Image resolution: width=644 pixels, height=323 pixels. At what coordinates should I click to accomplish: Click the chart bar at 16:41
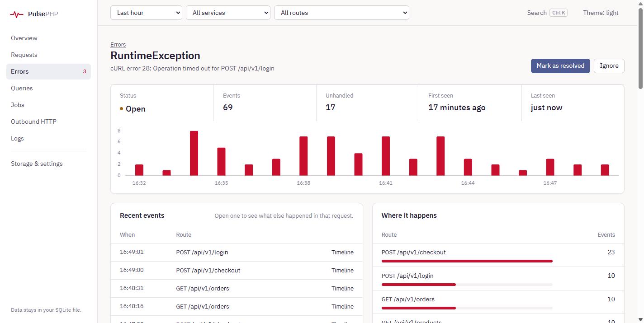click(x=386, y=156)
